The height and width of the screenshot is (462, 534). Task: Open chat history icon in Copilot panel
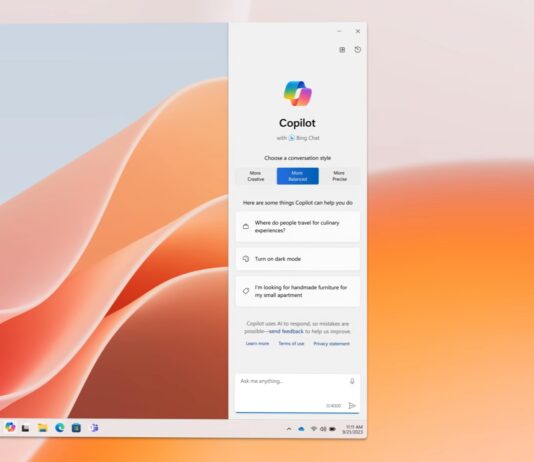(x=358, y=50)
